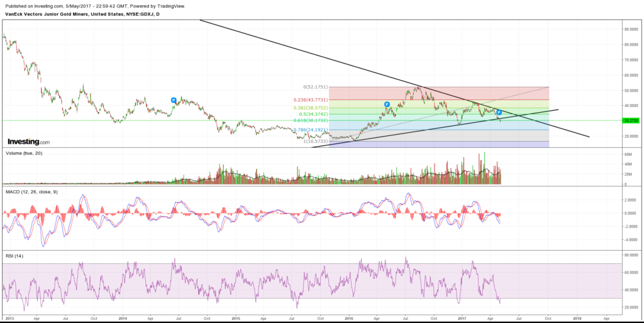Click the 90.0000 price axis label
The image size is (644, 323).
(631, 29)
